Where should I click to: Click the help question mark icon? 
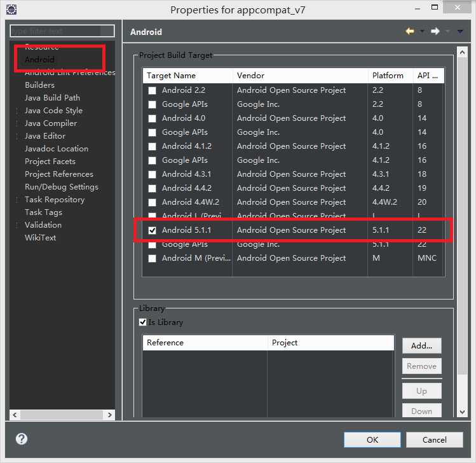tap(22, 439)
